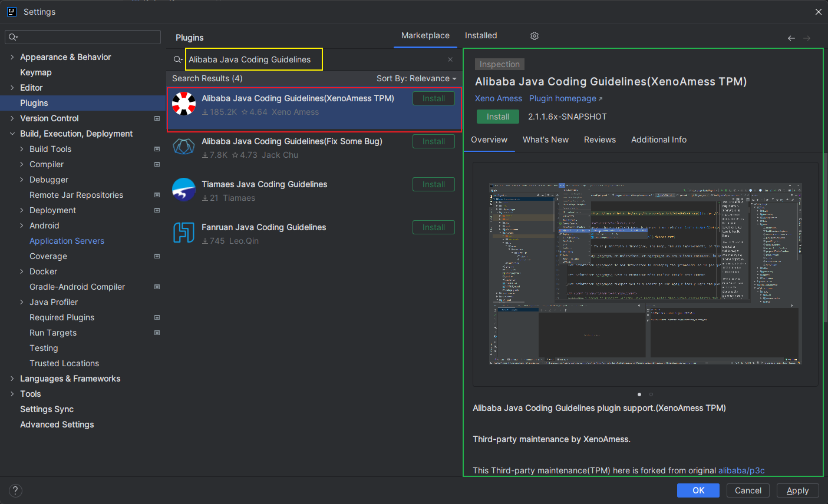Install Fanruan Java Coding Guidelines
This screenshot has height=504, width=828.
[x=434, y=227]
